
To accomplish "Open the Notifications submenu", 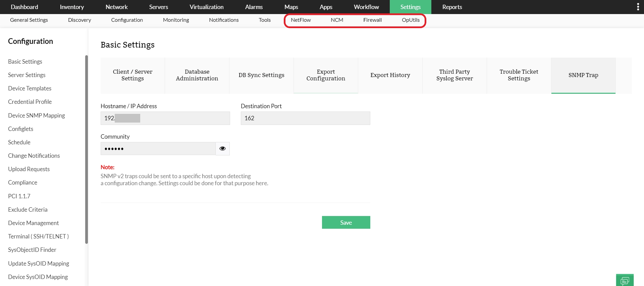I will (x=224, y=20).
